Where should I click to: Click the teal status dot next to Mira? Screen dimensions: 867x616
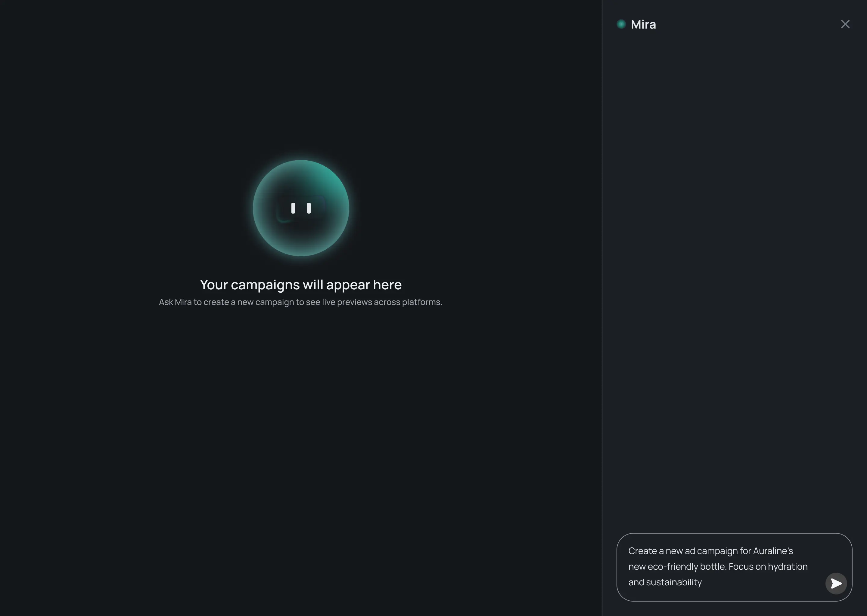[621, 24]
